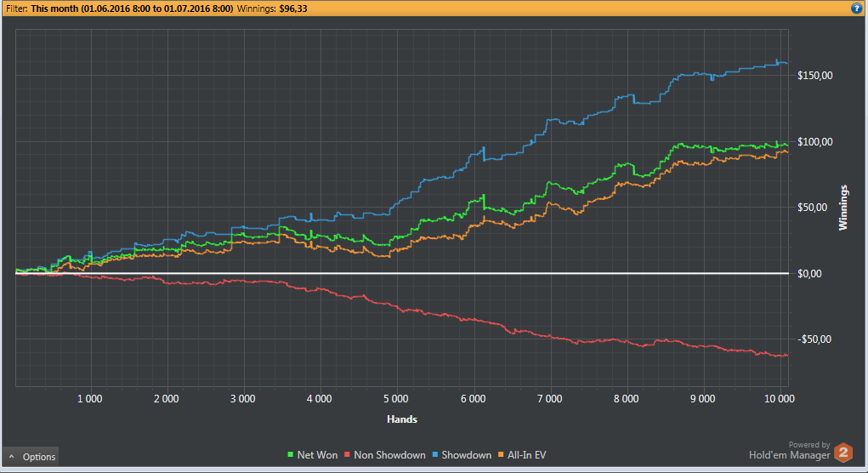This screenshot has height=473, width=868.
Task: Toggle the Showdown legend entry
Action: click(x=462, y=455)
